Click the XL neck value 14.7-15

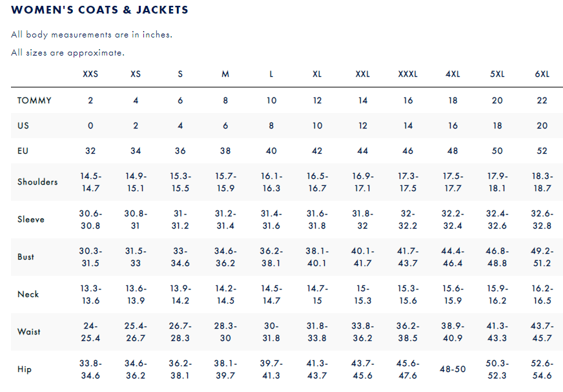[x=317, y=294]
